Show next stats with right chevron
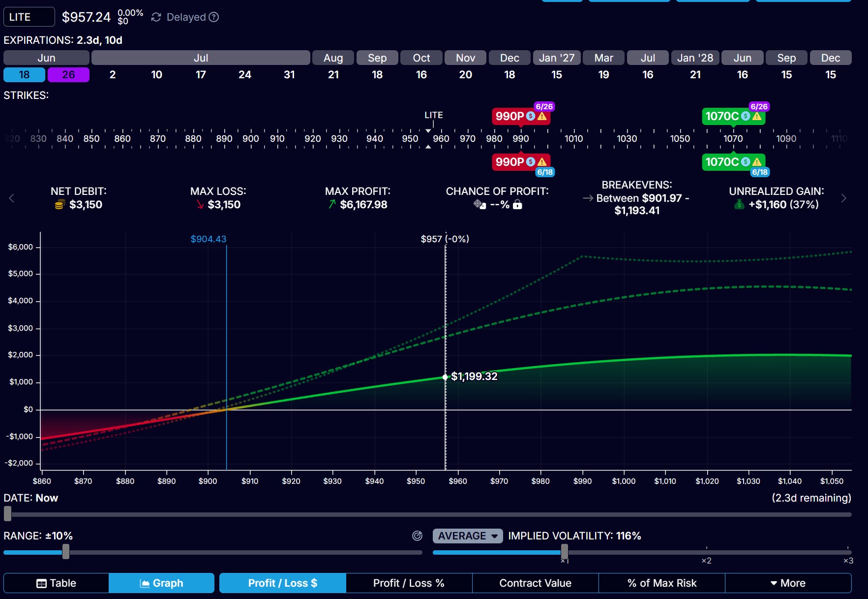The height and width of the screenshot is (599, 868). click(844, 198)
